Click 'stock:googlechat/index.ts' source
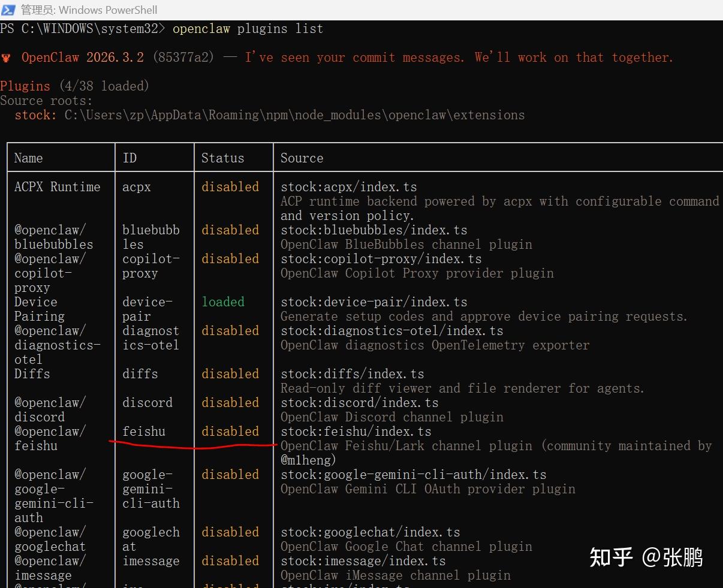 tap(370, 532)
